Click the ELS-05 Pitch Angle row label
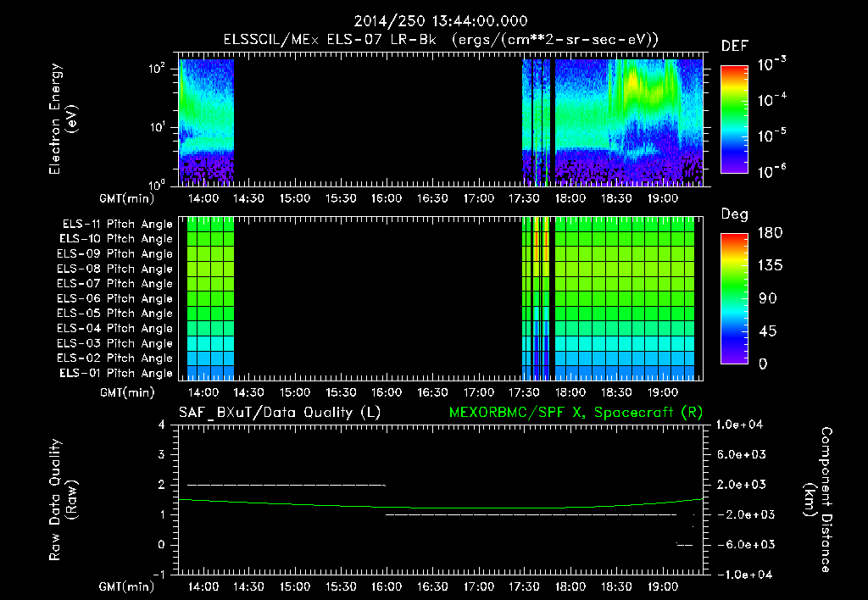 [115, 314]
